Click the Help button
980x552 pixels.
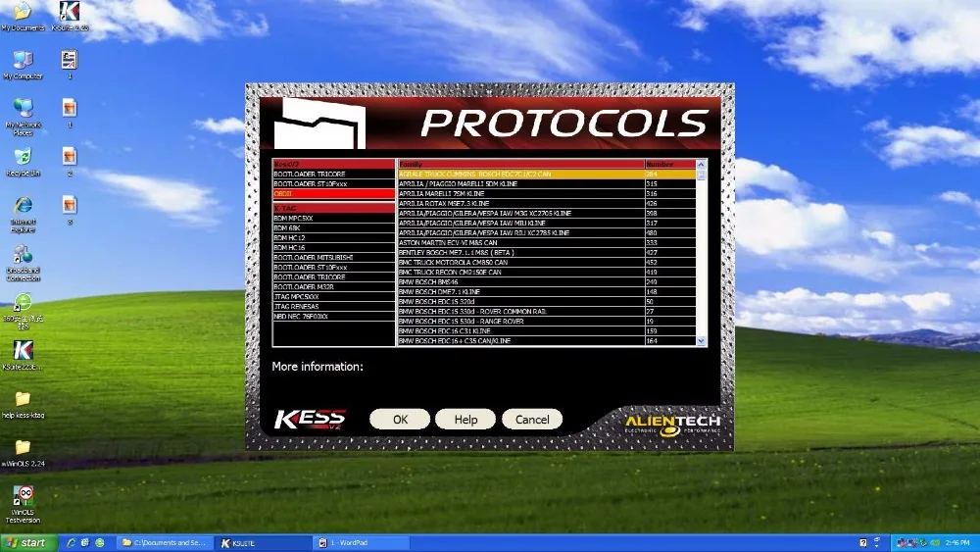[x=465, y=420]
